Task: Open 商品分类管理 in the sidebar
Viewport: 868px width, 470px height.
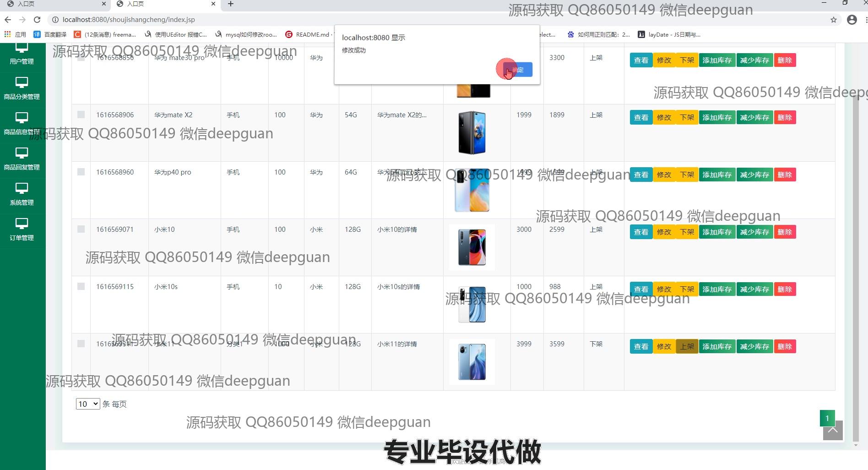Action: click(22, 83)
